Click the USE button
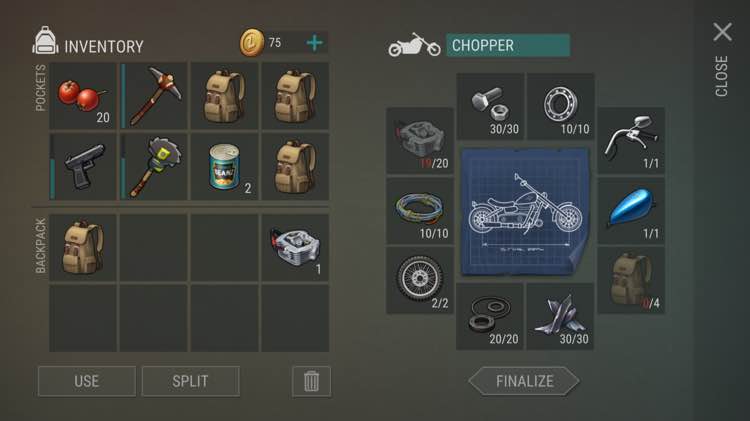750x421 pixels. (87, 381)
